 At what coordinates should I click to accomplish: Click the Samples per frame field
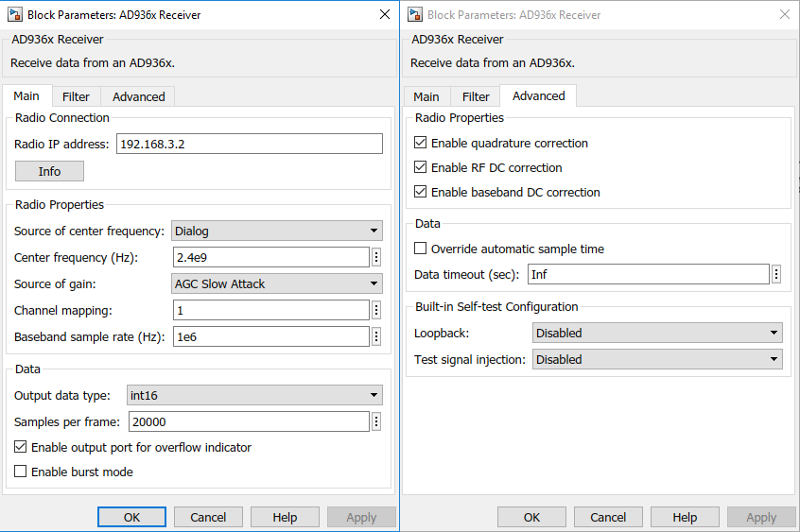click(x=249, y=421)
